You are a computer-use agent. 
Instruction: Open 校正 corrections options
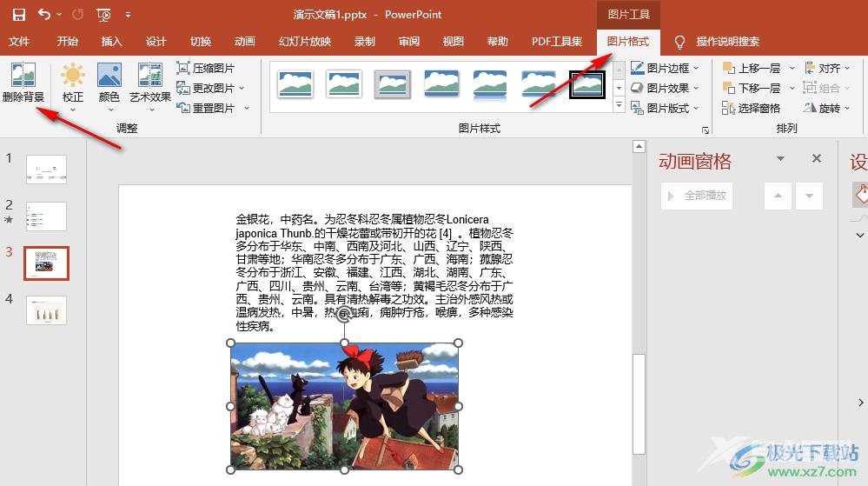click(x=72, y=86)
